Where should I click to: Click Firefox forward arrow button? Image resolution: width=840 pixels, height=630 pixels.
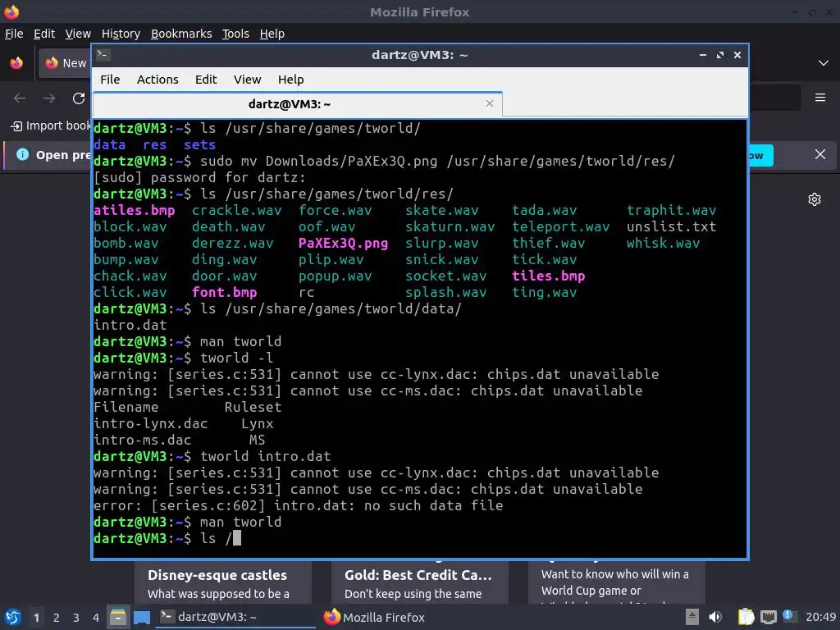[x=48, y=98]
